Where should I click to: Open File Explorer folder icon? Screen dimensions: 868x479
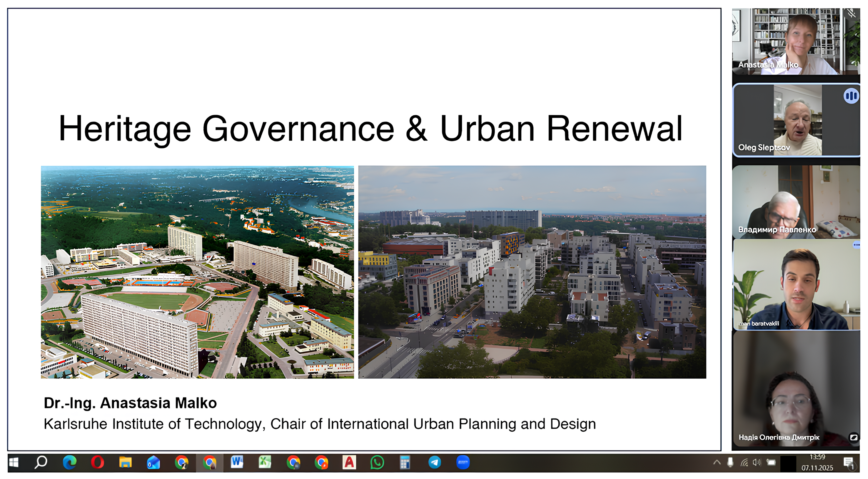coord(125,462)
